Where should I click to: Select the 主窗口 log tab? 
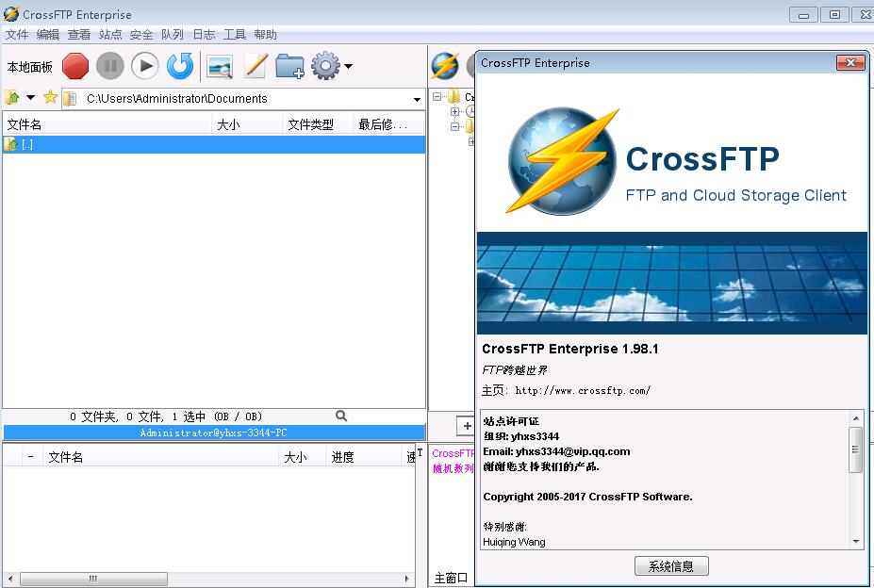(451, 578)
